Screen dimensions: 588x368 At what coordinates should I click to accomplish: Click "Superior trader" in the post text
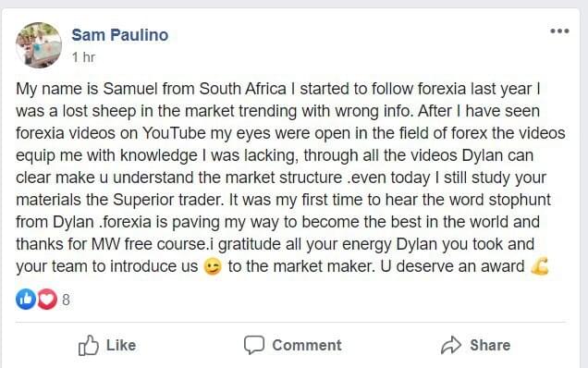pyautogui.click(x=168, y=200)
